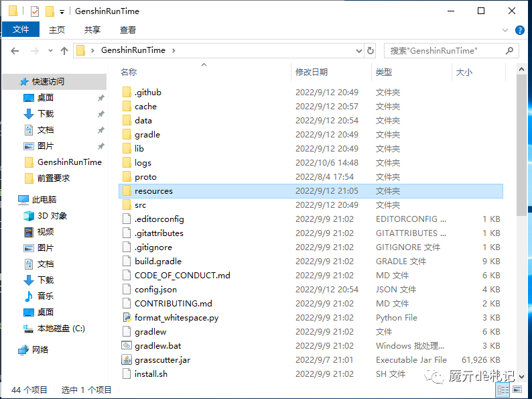532x399 pixels.
Task: Open 视频 in sidebar
Action: click(39, 232)
